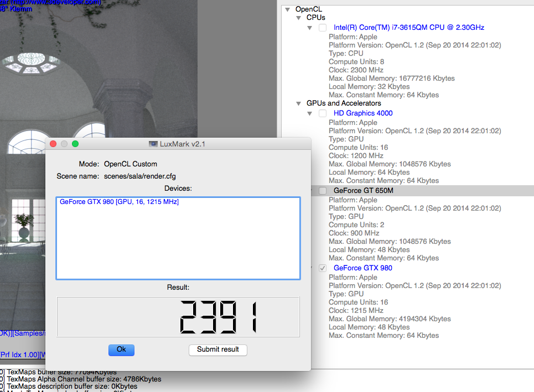534x392 pixels.
Task: Click 'OpenCL Custom' mode text
Action: pos(131,164)
